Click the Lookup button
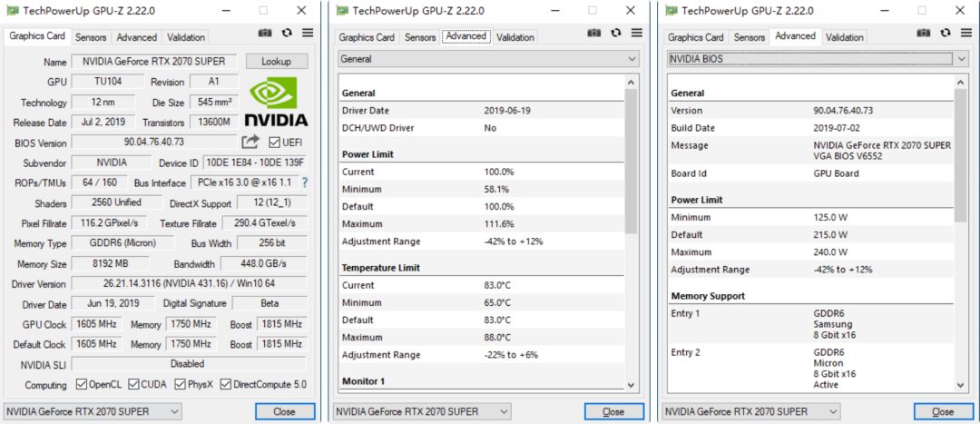 276,62
